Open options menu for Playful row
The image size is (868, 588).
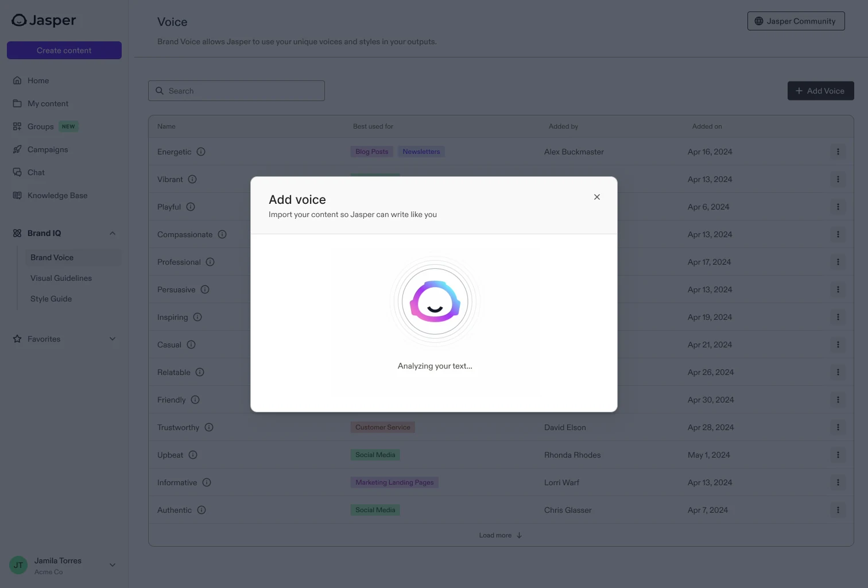[838, 207]
